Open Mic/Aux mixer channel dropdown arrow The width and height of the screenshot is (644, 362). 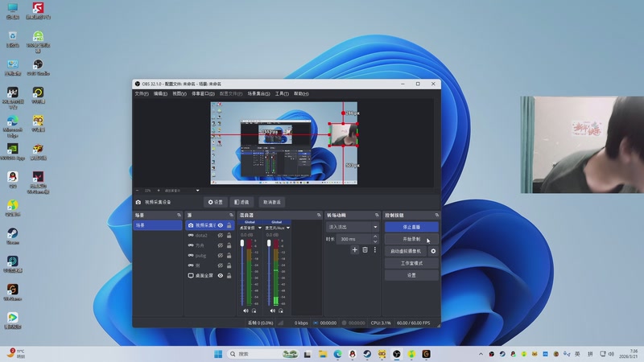(x=287, y=228)
